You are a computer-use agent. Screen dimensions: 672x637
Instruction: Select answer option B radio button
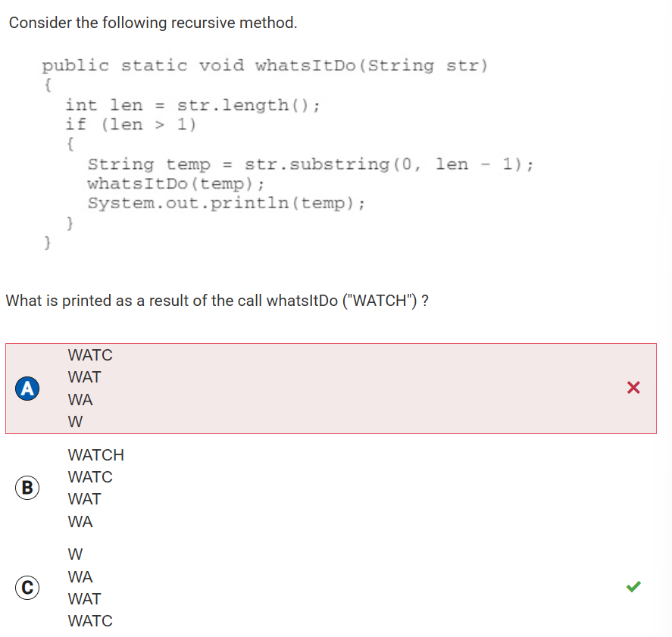click(27, 488)
